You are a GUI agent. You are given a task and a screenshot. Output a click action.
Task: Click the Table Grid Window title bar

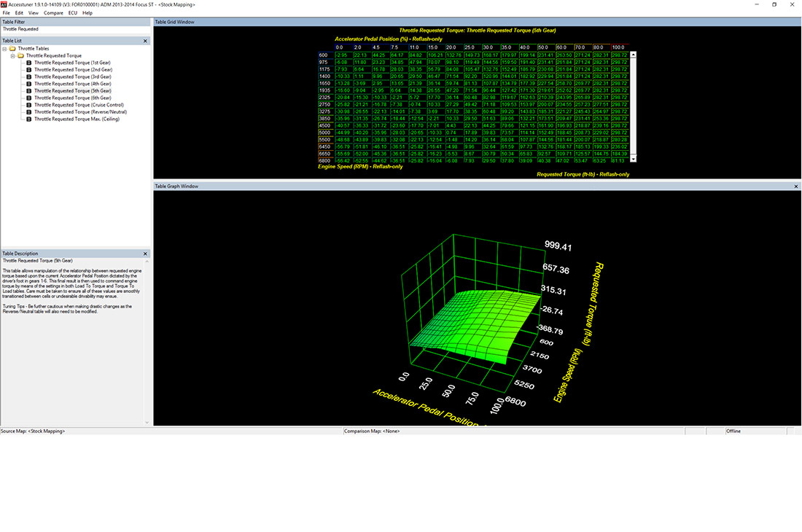[478, 22]
